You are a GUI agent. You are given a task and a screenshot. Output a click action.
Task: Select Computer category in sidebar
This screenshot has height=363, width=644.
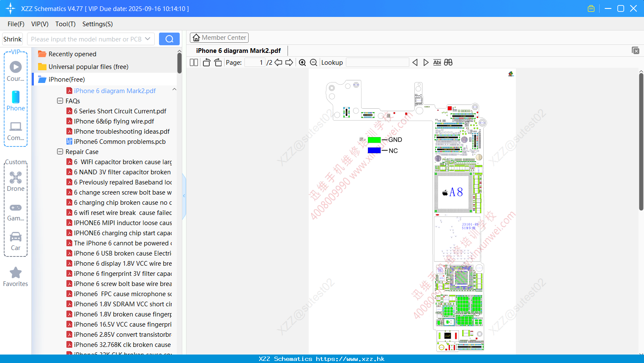point(16,131)
